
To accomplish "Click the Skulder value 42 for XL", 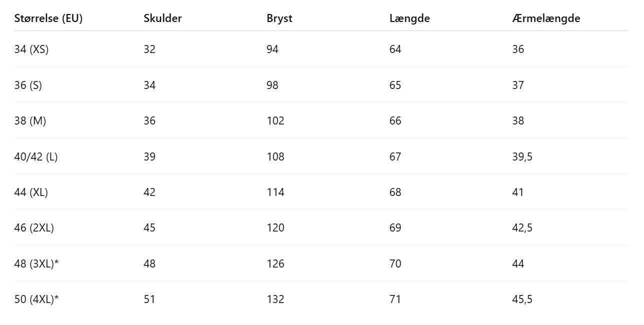I will [149, 192].
